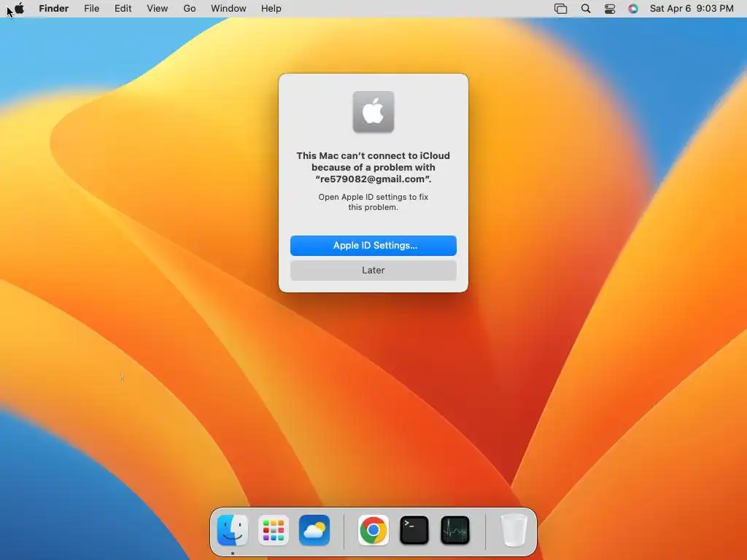Open the File menu
747x560 pixels.
(91, 9)
